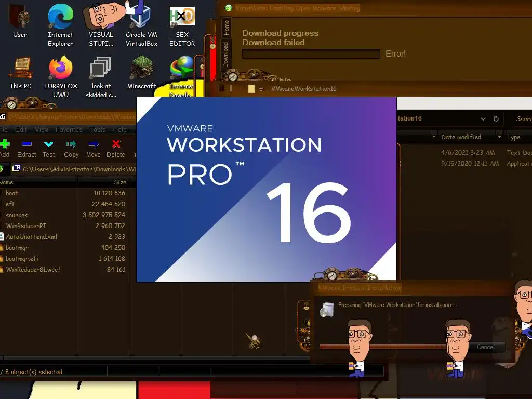Click the folder icon in Explorer title bar
532x399 pixels.
point(251,89)
